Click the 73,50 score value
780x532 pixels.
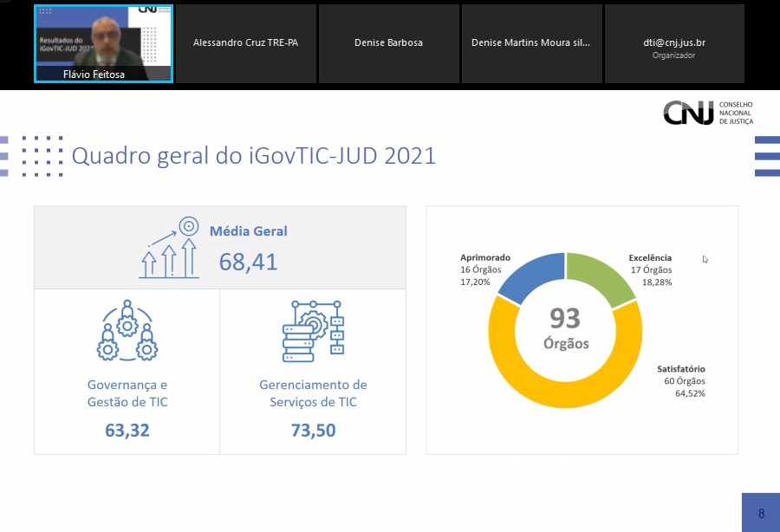pyautogui.click(x=313, y=430)
